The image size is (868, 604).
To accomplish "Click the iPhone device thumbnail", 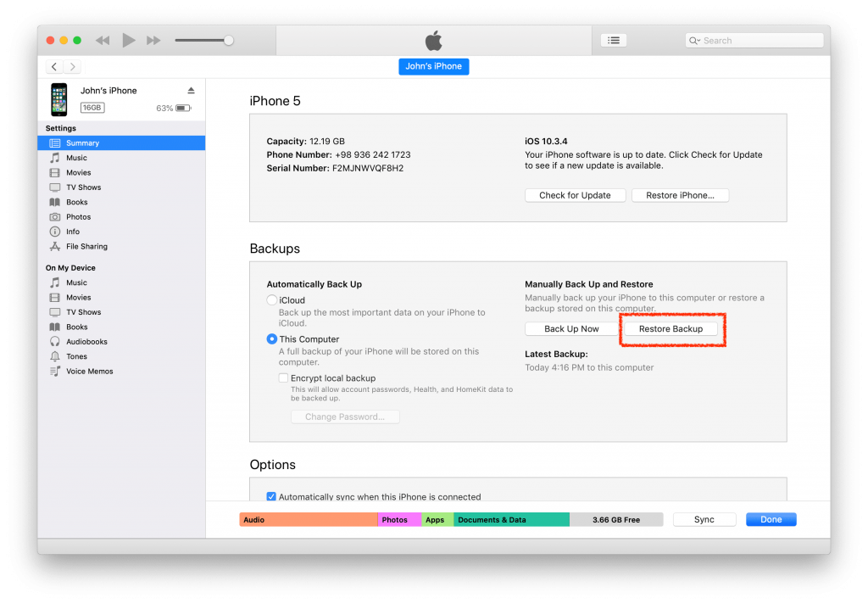I will tap(59, 100).
